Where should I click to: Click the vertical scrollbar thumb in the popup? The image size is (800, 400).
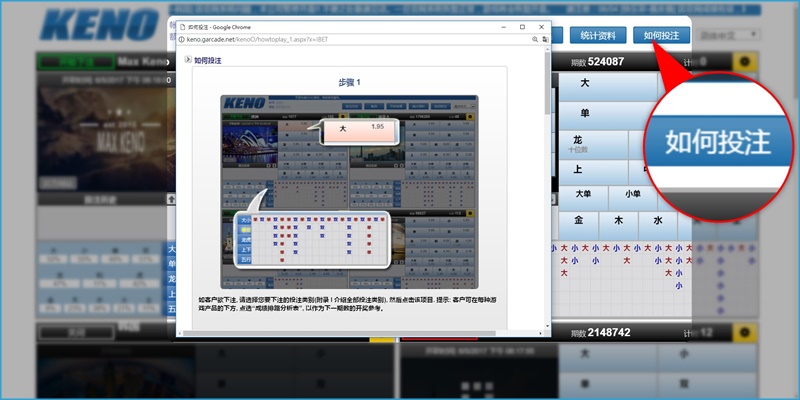(x=547, y=84)
